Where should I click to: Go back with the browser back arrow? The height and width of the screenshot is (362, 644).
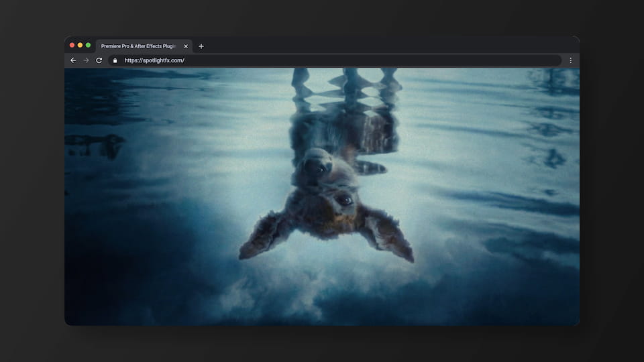(x=73, y=60)
